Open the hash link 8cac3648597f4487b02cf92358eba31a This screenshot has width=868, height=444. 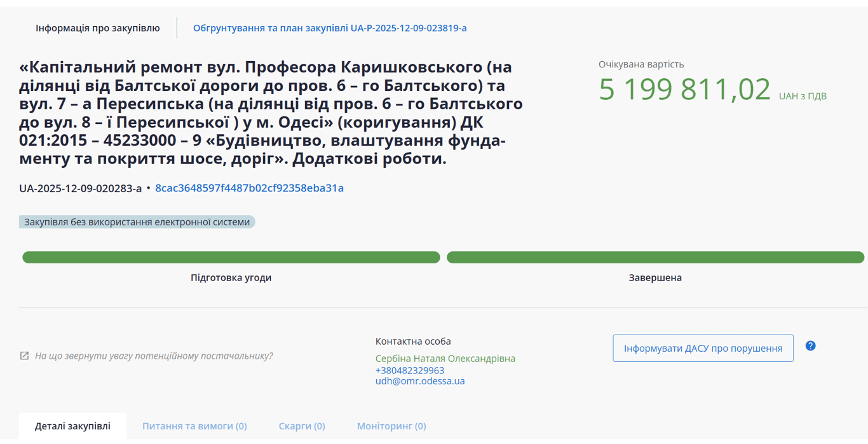tap(249, 188)
